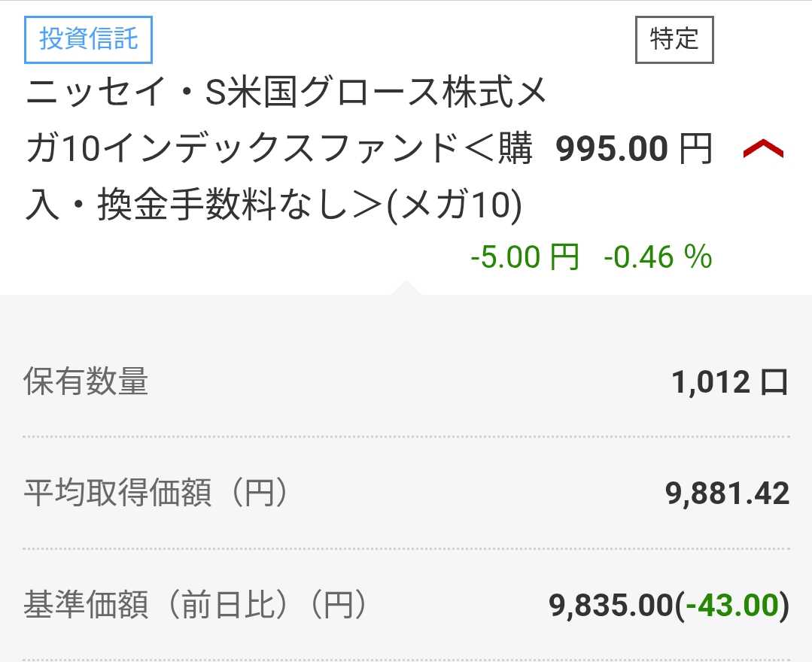This screenshot has width=812, height=662.
Task: Click the 円 unit next to 995.00
Action: [x=695, y=150]
